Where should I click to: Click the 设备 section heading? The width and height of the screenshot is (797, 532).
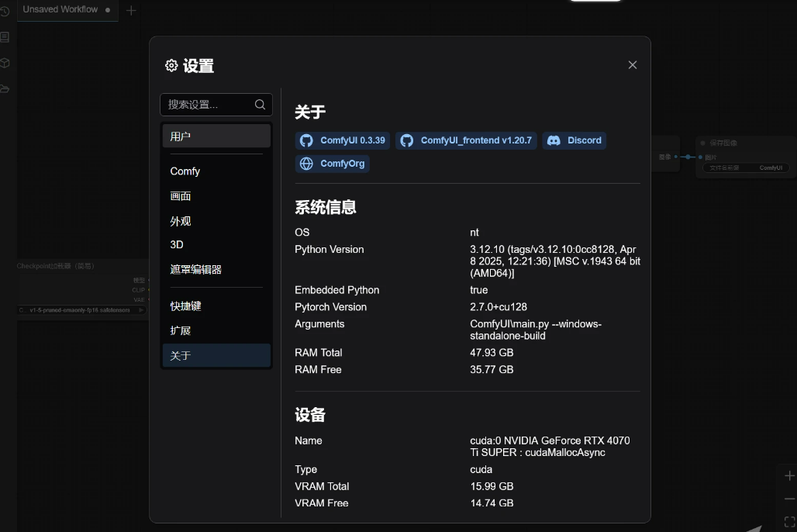310,415
